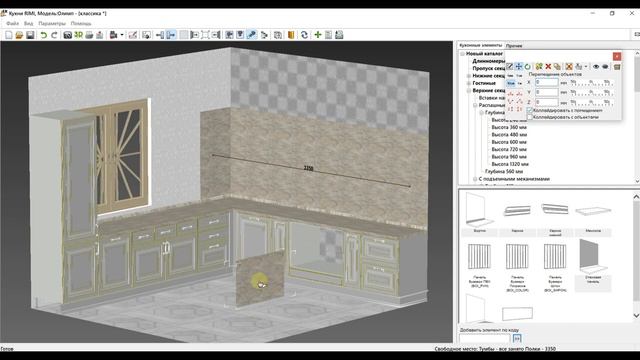Open the Параметры menu
Screen dimensions: 640x360
(x=52, y=24)
